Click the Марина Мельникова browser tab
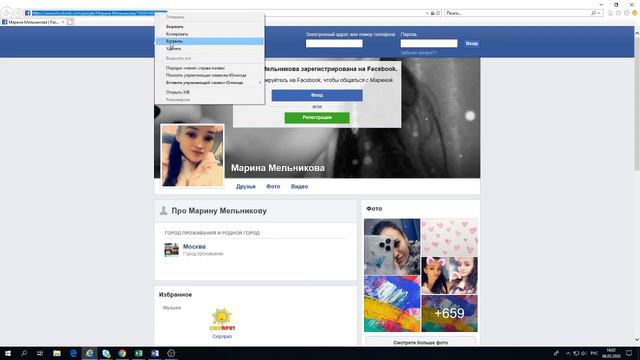Viewport: 640px width, 360px height. (33, 22)
